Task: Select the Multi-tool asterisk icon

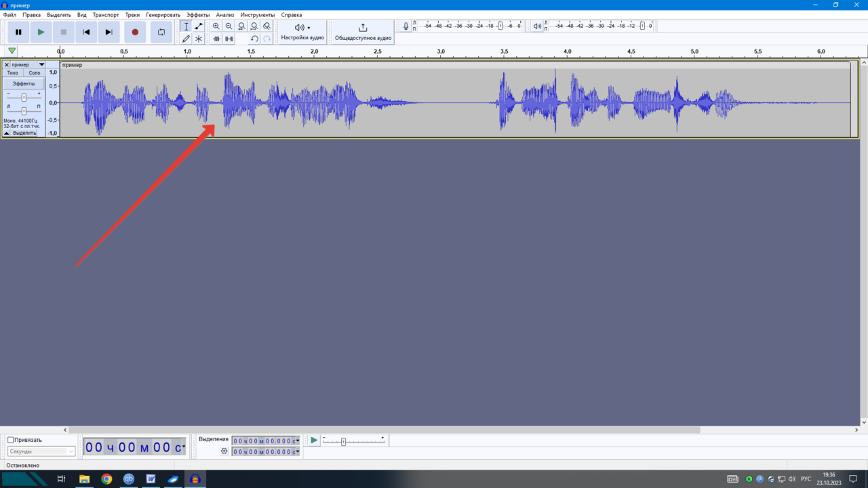Action: 199,39
